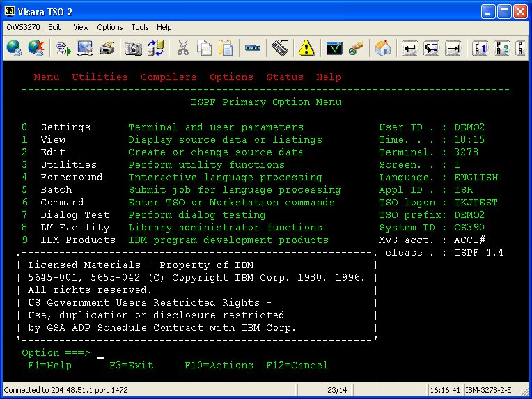Click the PA1 key icon
Screen dimensions: 532x399
(480, 48)
